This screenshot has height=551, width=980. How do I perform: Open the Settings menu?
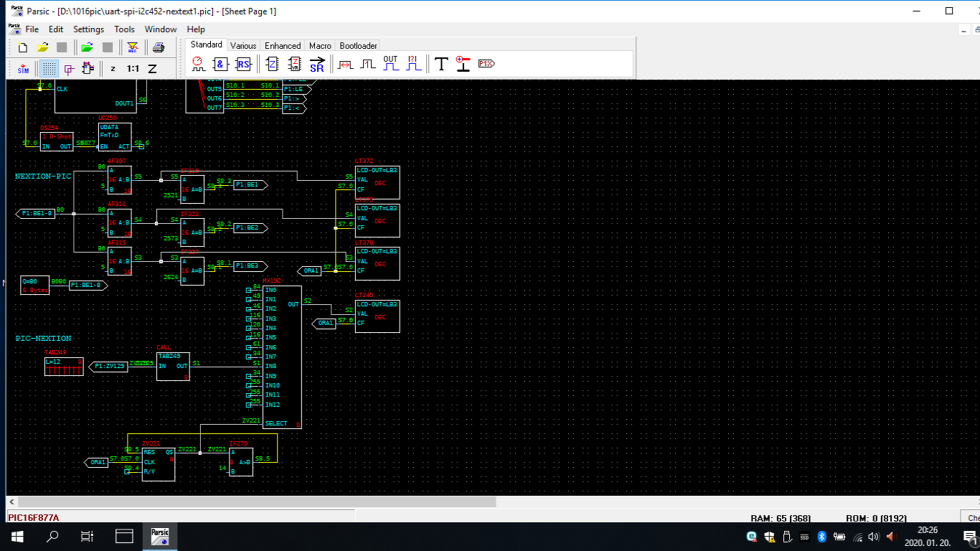tap(88, 29)
